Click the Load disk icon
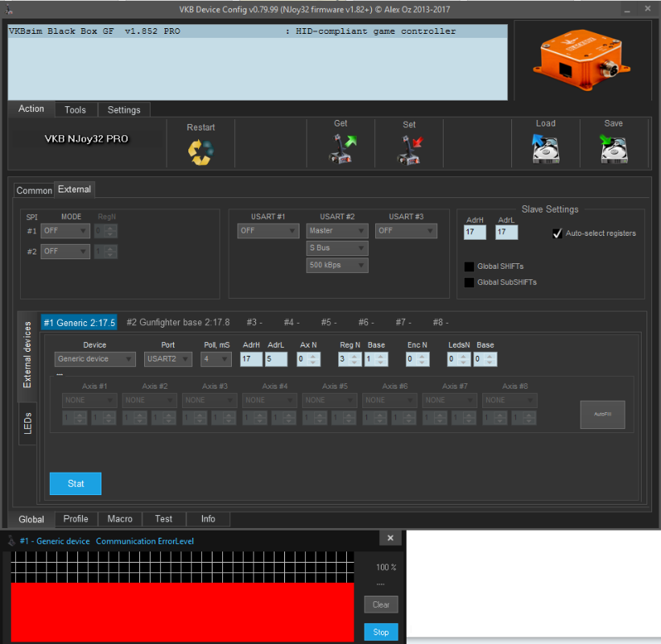The width and height of the screenshot is (661, 644). click(545, 149)
